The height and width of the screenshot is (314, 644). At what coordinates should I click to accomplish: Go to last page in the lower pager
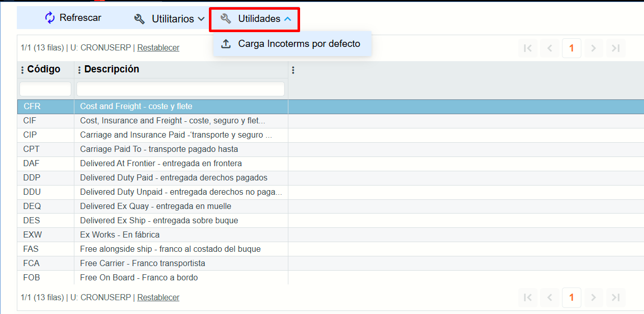pyautogui.click(x=615, y=297)
